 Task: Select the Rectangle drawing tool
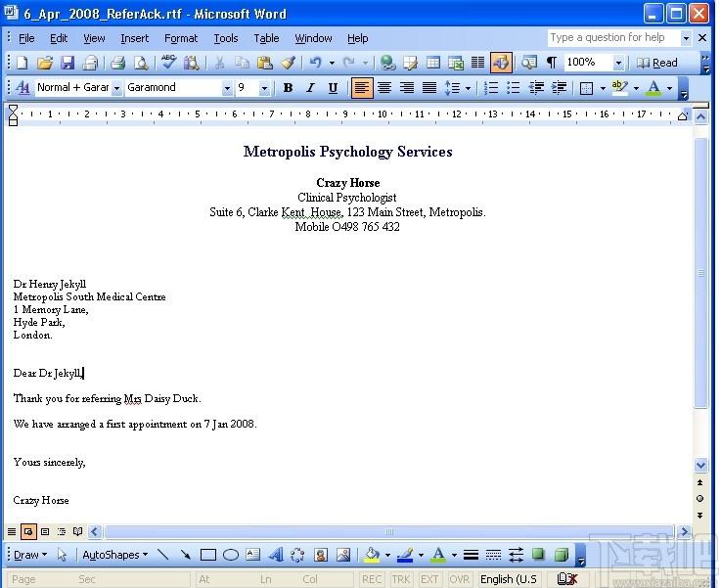[x=207, y=555]
